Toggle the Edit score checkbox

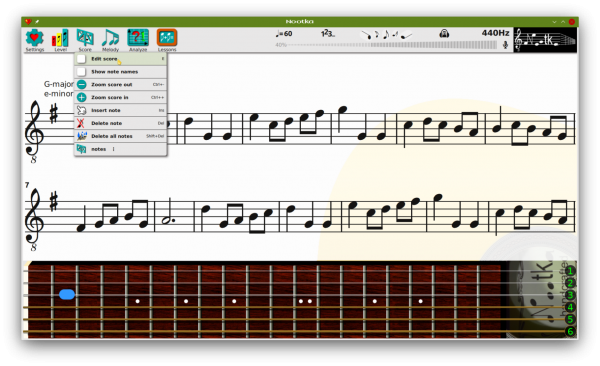pyautogui.click(x=82, y=59)
